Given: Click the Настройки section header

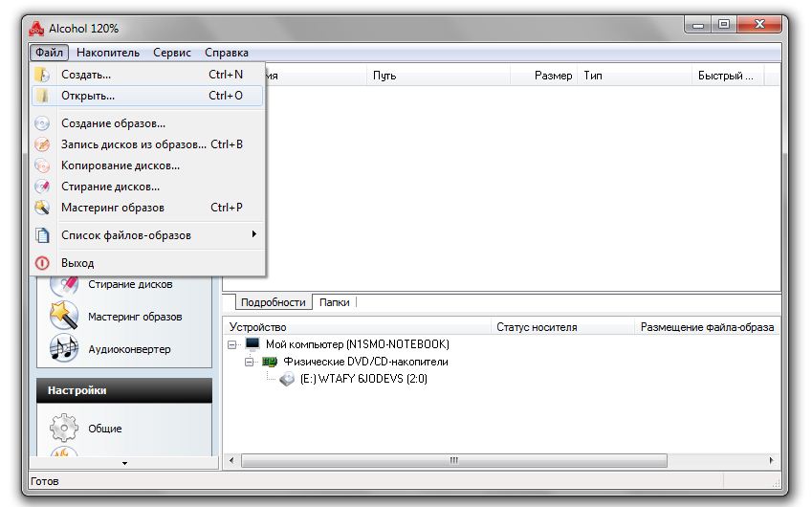Looking at the screenshot, I should (x=124, y=390).
